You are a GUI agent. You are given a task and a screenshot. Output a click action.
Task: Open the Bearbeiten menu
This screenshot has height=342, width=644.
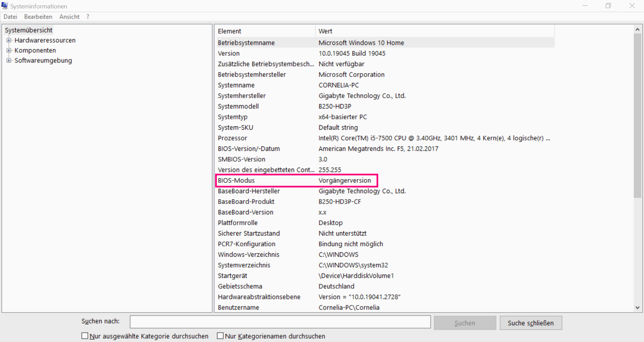tap(38, 17)
